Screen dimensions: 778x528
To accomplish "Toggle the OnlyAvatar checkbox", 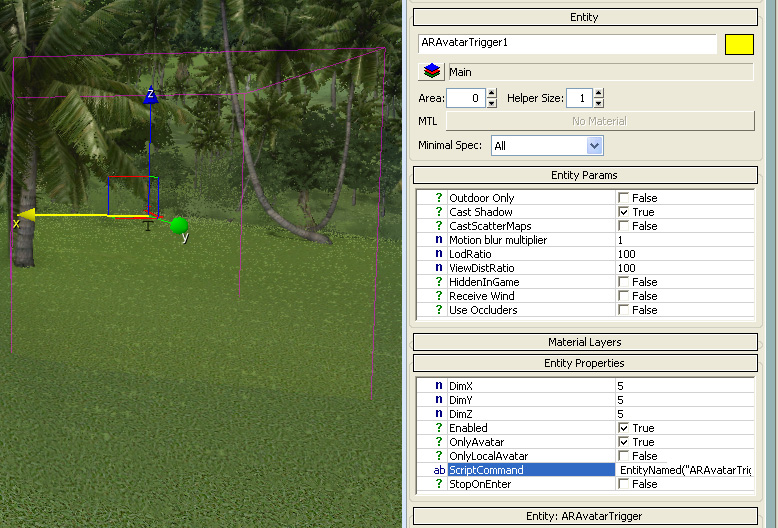I will (623, 442).
